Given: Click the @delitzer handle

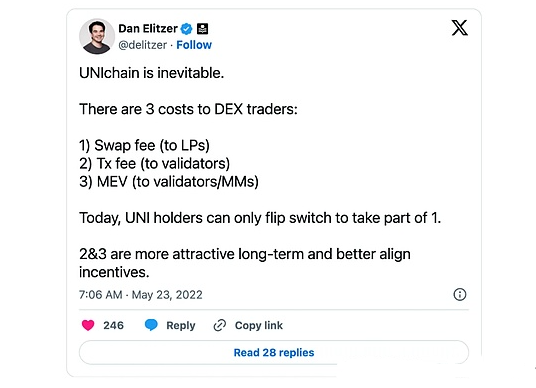Looking at the screenshot, I should (143, 45).
